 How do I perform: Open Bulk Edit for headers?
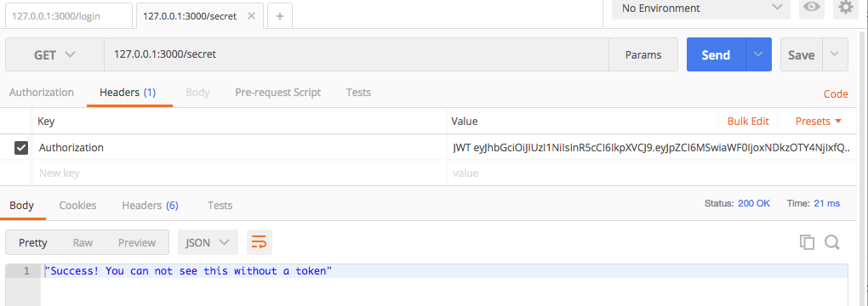[x=748, y=122]
